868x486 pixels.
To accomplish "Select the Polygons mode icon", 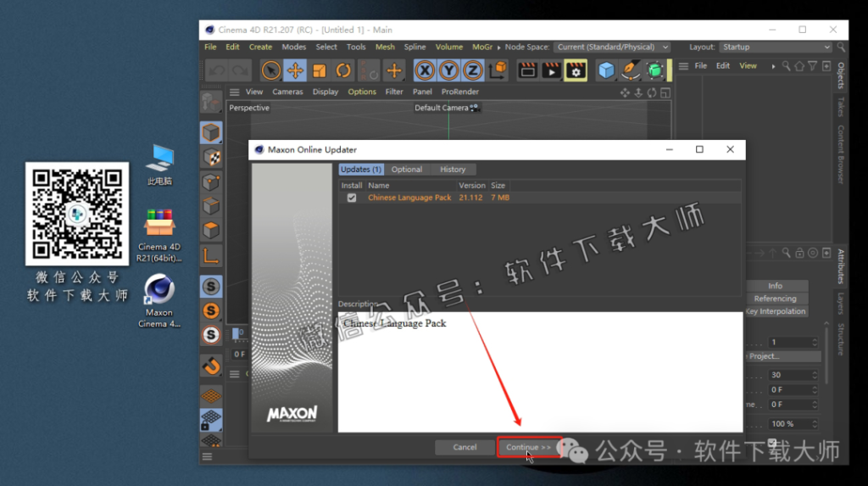I will (211, 231).
